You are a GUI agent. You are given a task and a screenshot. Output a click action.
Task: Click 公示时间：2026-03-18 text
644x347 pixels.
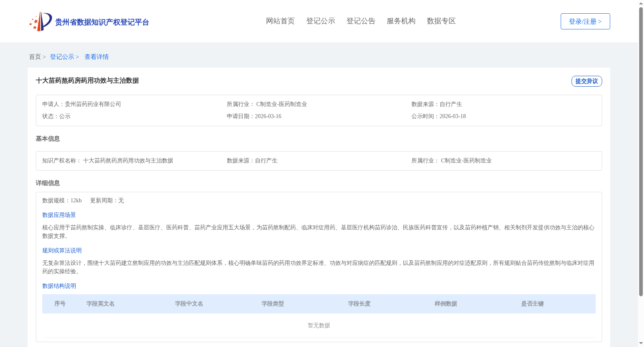pyautogui.click(x=439, y=116)
